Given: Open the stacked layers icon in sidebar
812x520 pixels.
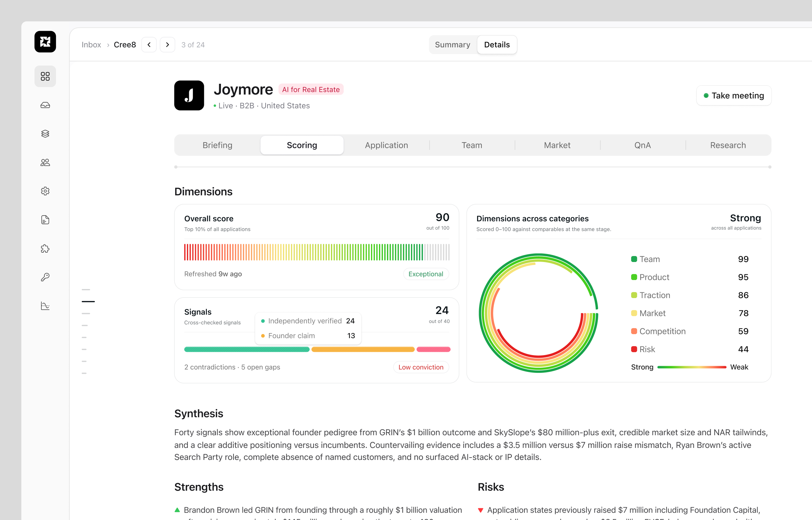Looking at the screenshot, I should (x=45, y=134).
